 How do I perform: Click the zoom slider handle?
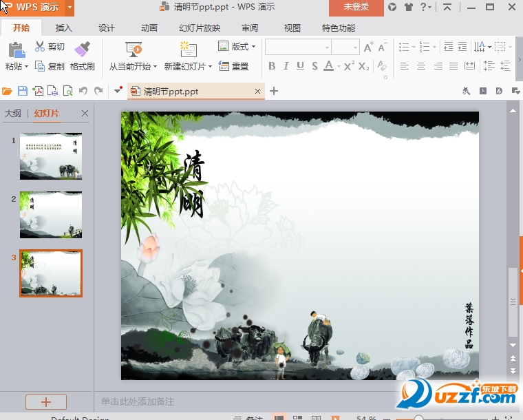click(418, 418)
